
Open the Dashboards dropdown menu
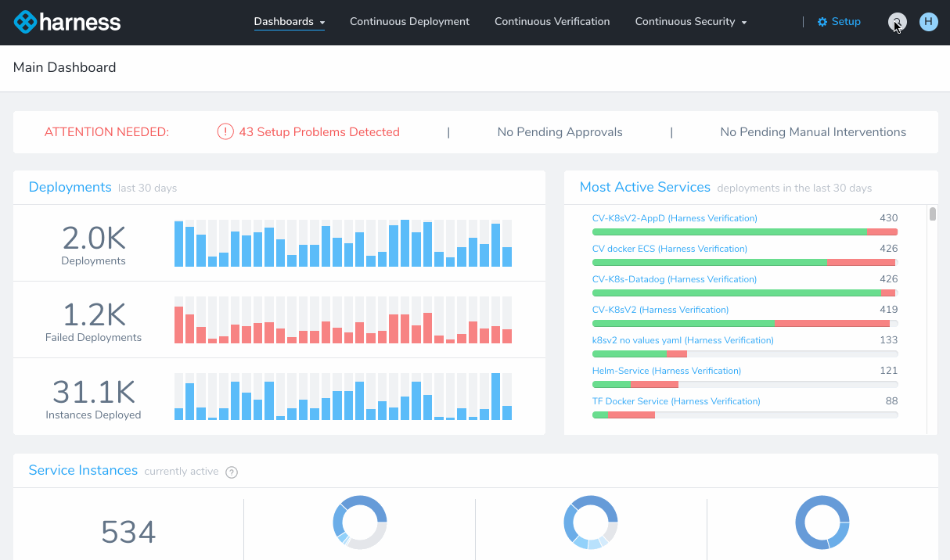pos(290,22)
